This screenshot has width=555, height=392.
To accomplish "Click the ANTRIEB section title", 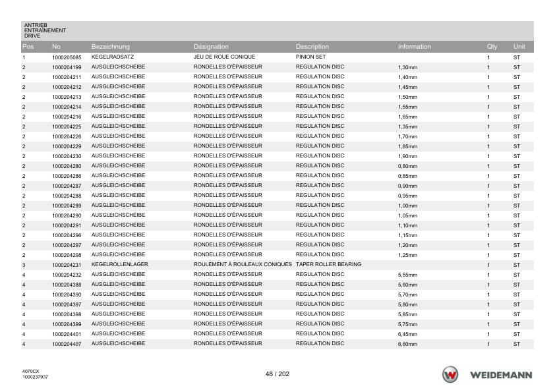I will pos(36,25).
